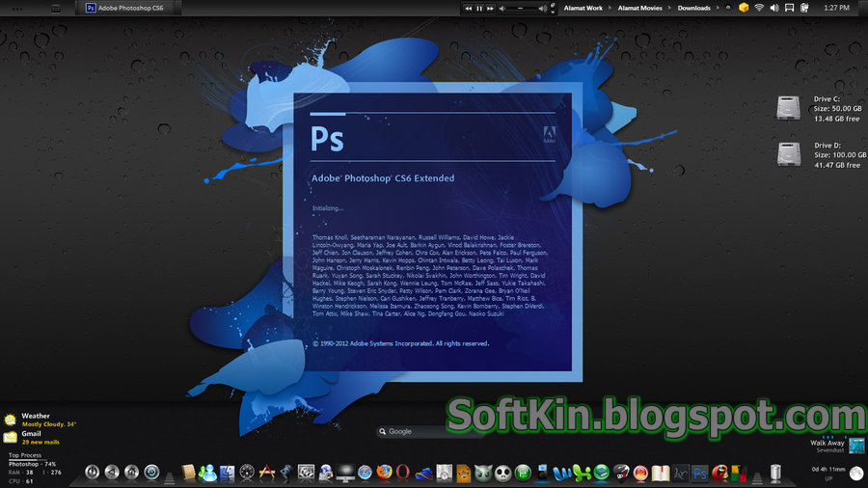The width and height of the screenshot is (868, 488).
Task: Skip to previous track in top bar
Action: click(469, 9)
